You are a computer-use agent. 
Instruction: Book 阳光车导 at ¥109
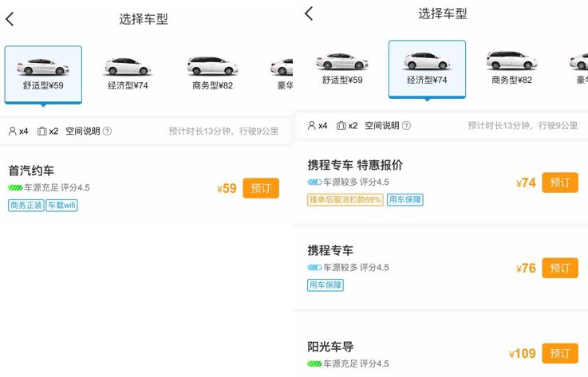560,353
